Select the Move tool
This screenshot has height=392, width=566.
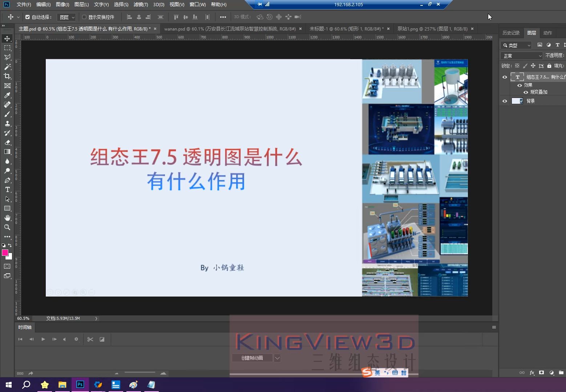coord(7,38)
